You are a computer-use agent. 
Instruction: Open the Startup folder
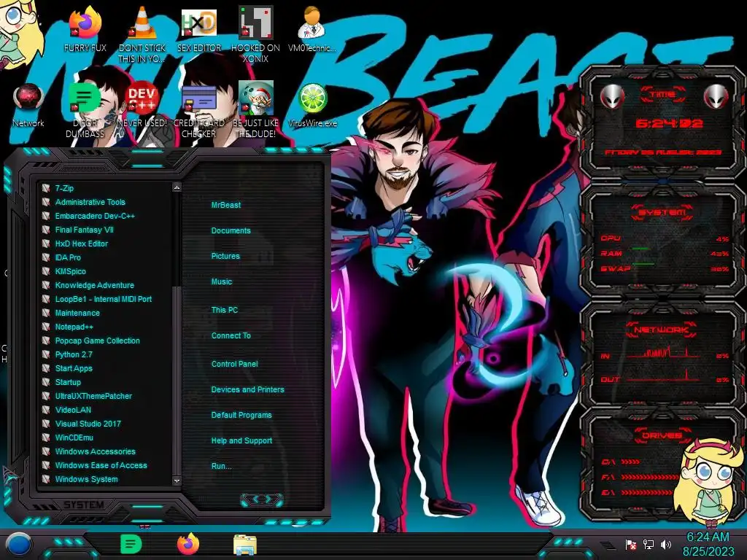pos(68,382)
